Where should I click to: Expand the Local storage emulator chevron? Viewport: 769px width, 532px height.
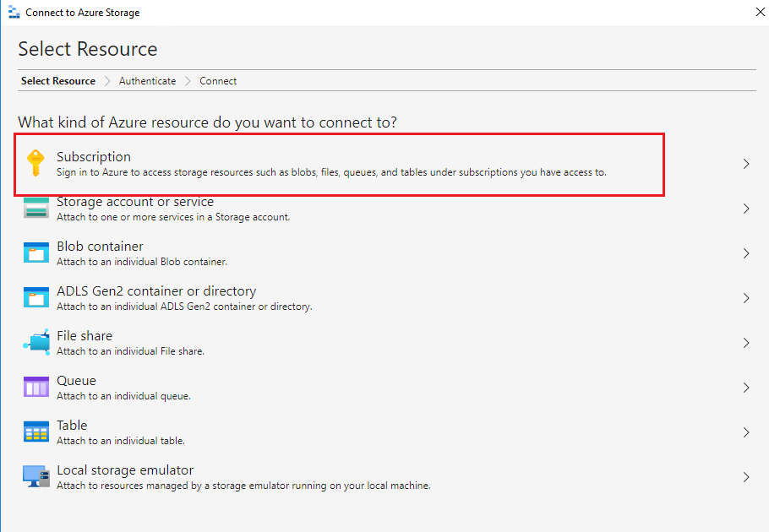click(x=746, y=477)
